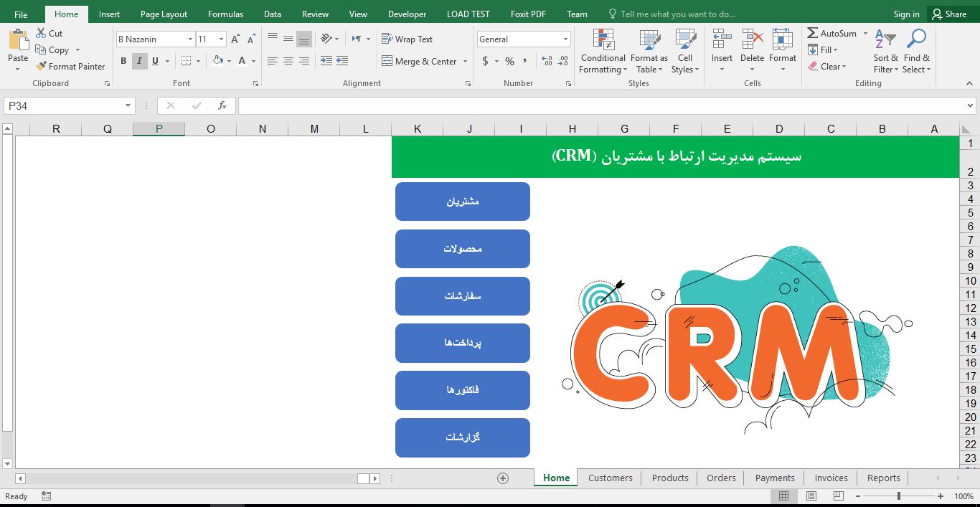Open the Sort & Filter menu
The image size is (980, 507).
886,52
